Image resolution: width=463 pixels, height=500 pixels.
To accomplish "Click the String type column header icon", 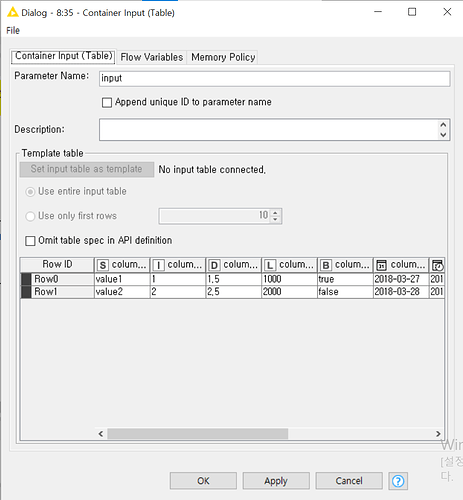I will [x=103, y=265].
